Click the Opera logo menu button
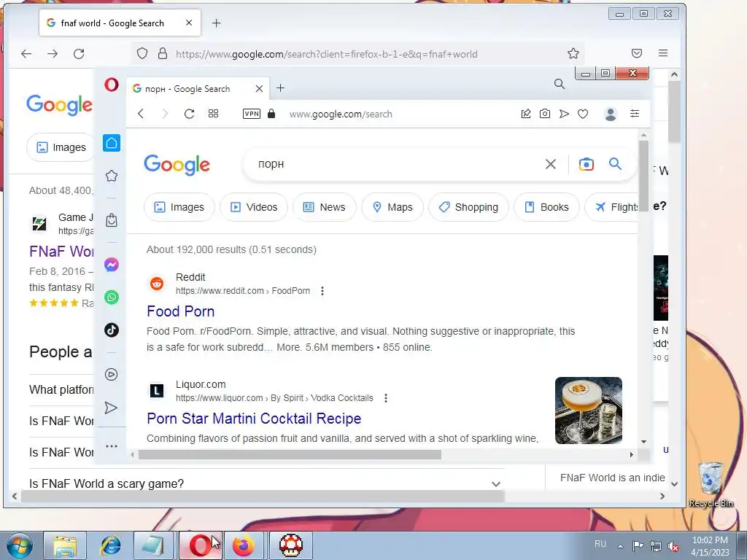747x560 pixels. click(112, 85)
